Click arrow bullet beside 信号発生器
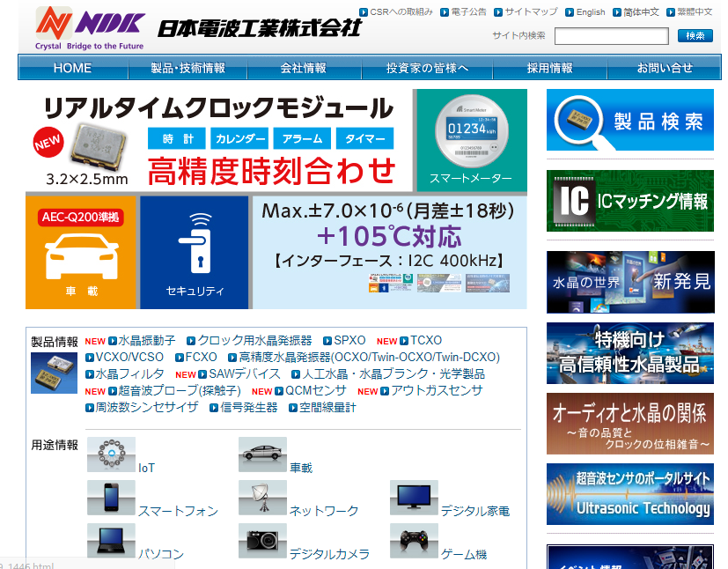Screen dimensions: 728x569 (x=214, y=409)
